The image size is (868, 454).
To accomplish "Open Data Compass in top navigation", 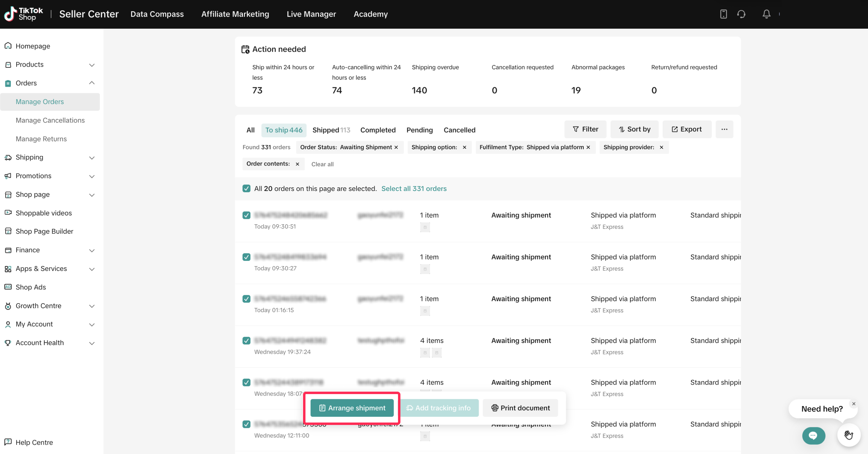I will [x=157, y=14].
